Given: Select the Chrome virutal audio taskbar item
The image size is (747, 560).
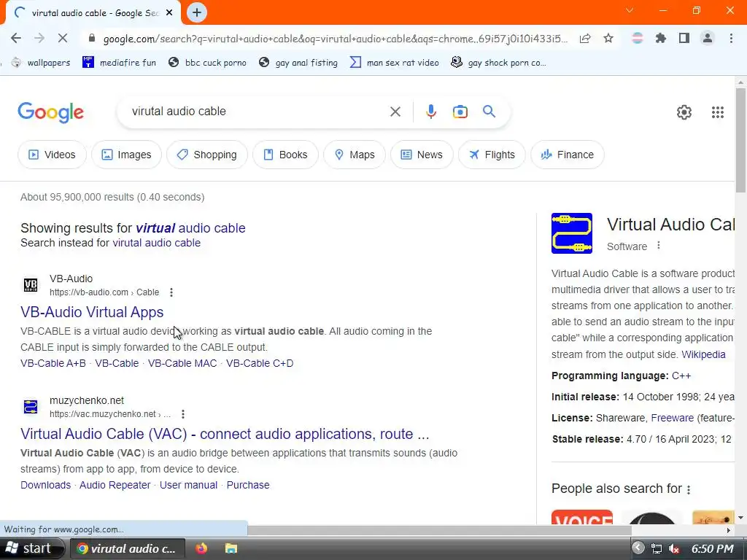Looking at the screenshot, I should pyautogui.click(x=127, y=548).
